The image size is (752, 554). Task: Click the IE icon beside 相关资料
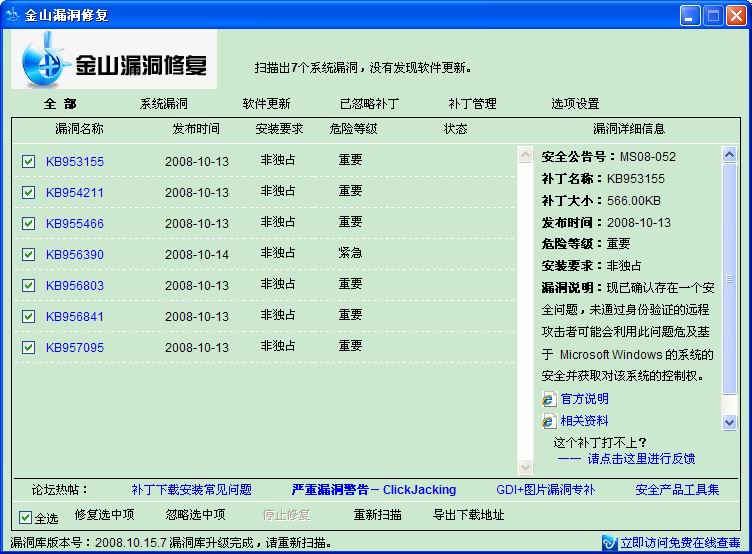[549, 421]
